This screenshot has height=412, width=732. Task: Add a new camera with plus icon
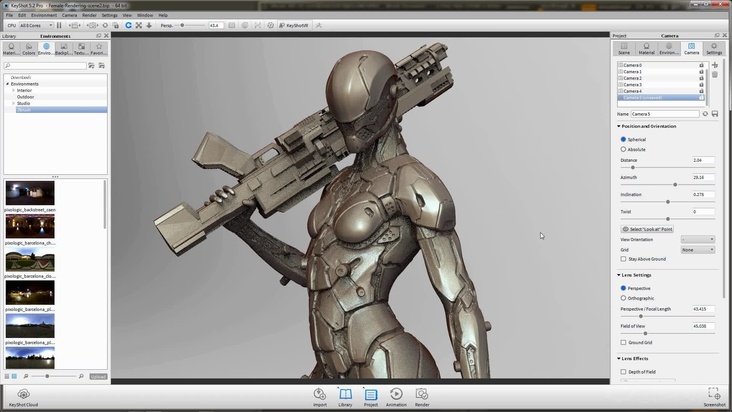click(715, 65)
